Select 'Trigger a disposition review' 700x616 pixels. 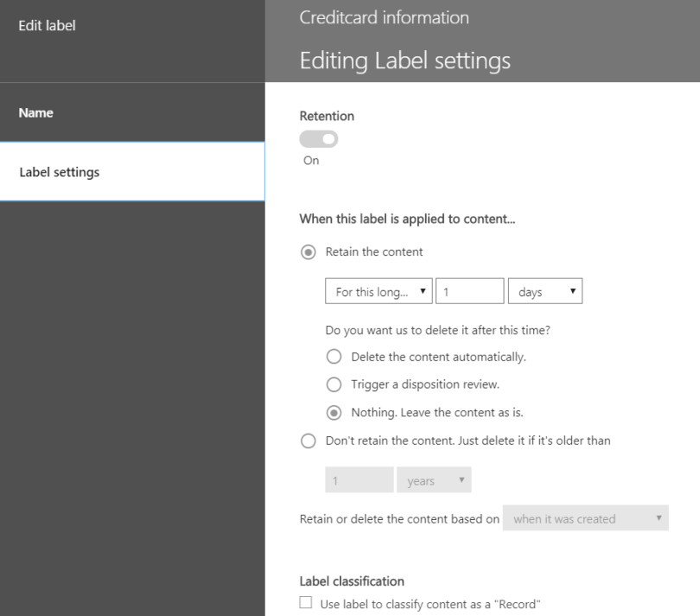334,384
